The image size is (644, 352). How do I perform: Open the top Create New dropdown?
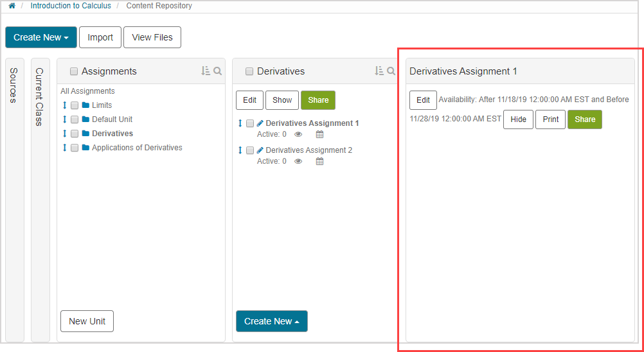click(x=41, y=37)
